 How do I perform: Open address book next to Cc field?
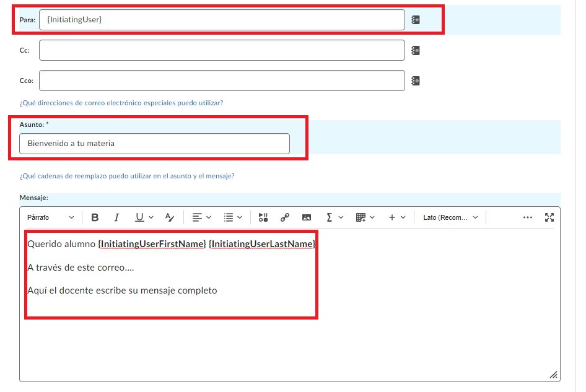(x=416, y=50)
